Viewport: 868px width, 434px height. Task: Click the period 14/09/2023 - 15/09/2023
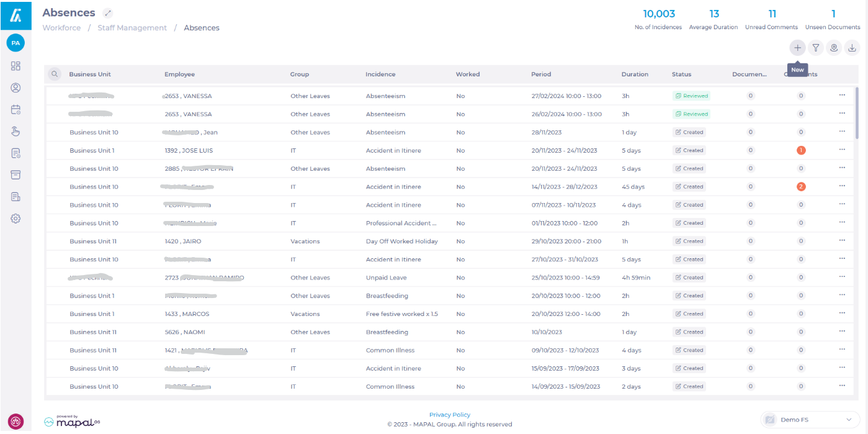(565, 387)
